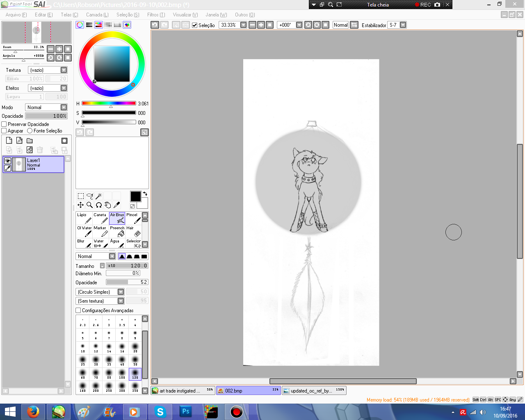Choose the rotate canvas tool
This screenshot has height=420, width=525.
click(99, 205)
